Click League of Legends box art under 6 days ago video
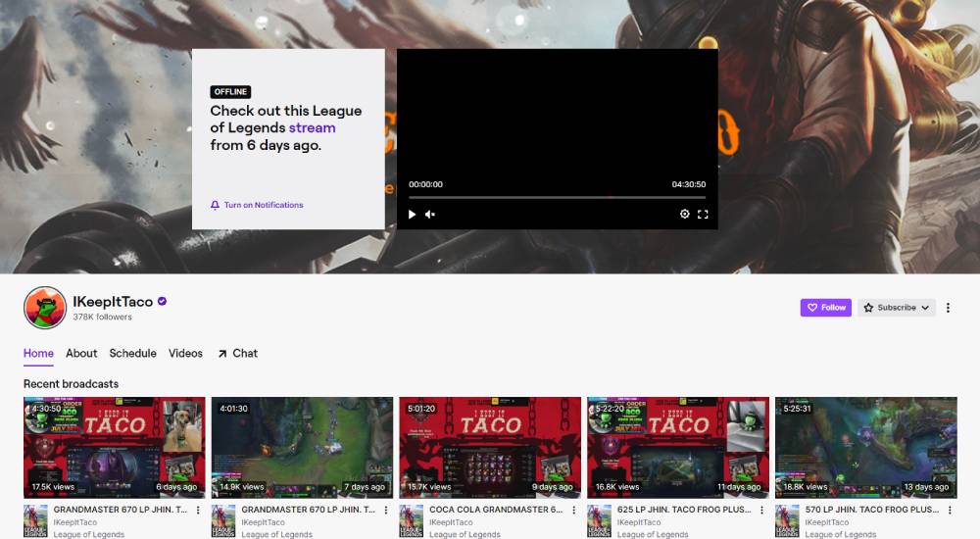 coord(35,521)
